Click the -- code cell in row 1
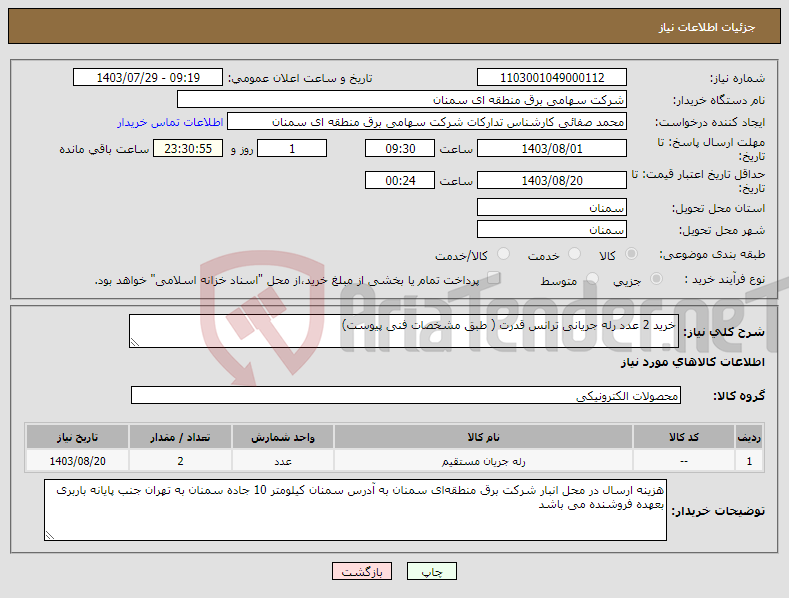The image size is (789, 598). [683, 461]
